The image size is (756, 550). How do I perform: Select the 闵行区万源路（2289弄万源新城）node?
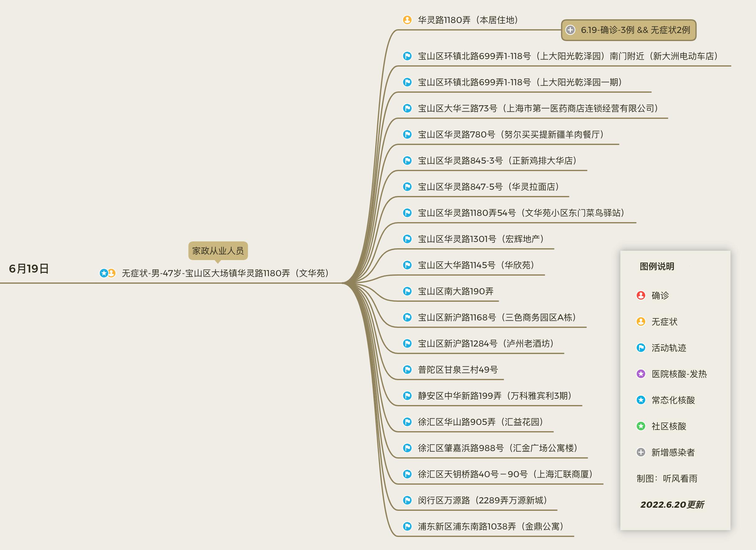[482, 500]
